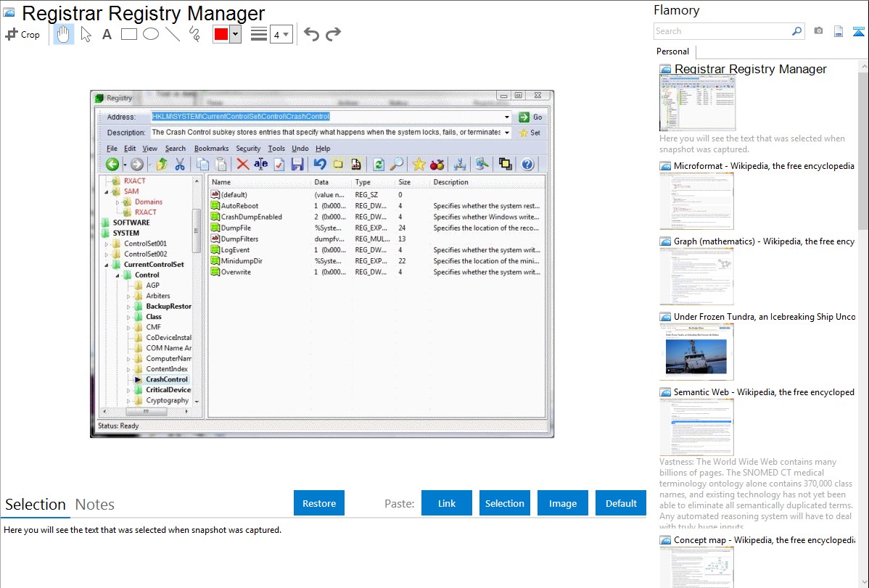Select the AutoReboot registry value
Screen dimensions: 869x588
[239, 206]
